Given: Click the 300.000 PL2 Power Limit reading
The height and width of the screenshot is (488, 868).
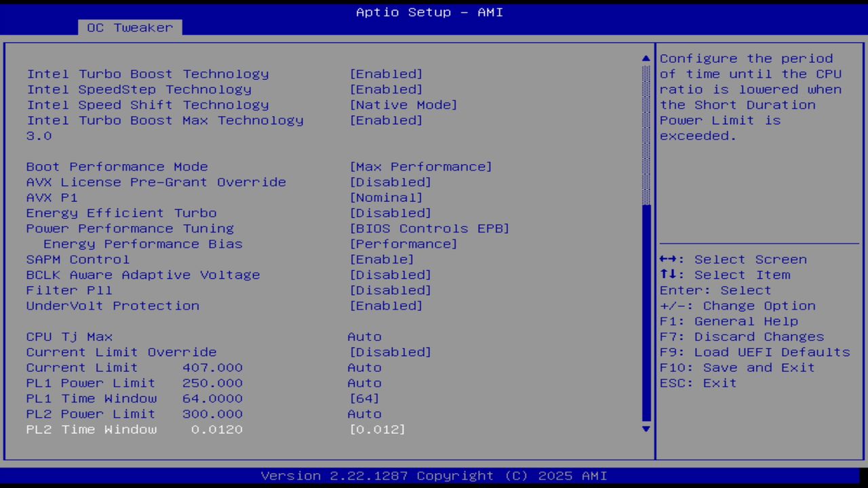Looking at the screenshot, I should (213, 414).
